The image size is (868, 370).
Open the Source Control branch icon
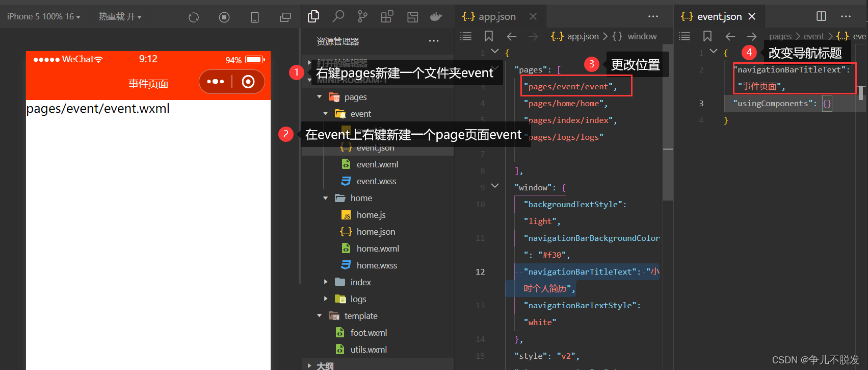click(x=362, y=16)
